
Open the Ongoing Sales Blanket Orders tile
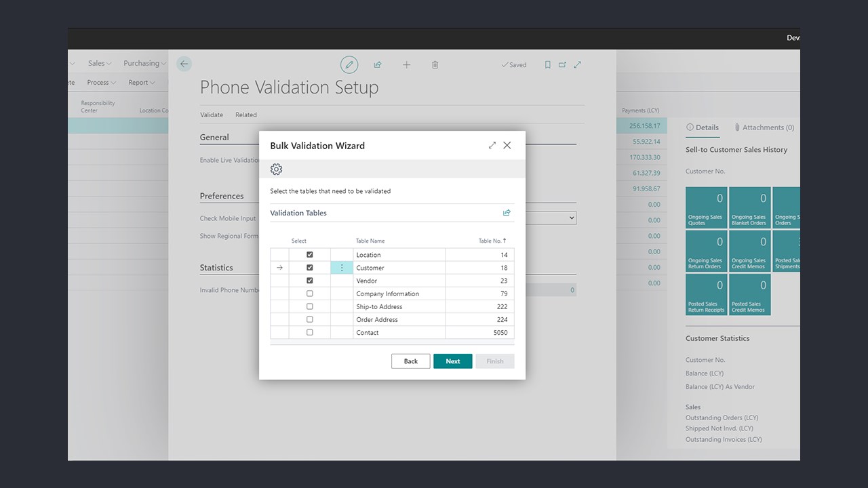[750, 207]
